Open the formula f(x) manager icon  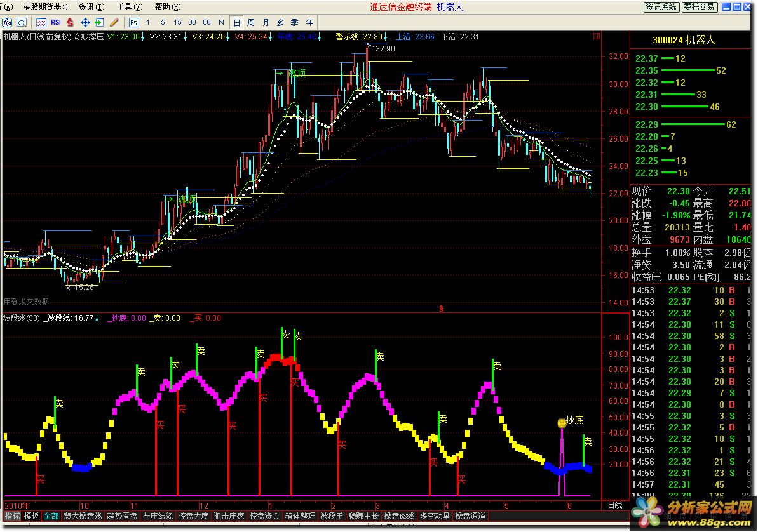click(x=7, y=23)
